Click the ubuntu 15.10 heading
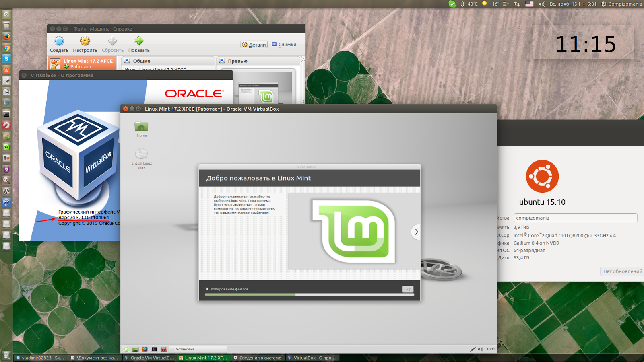 click(542, 202)
